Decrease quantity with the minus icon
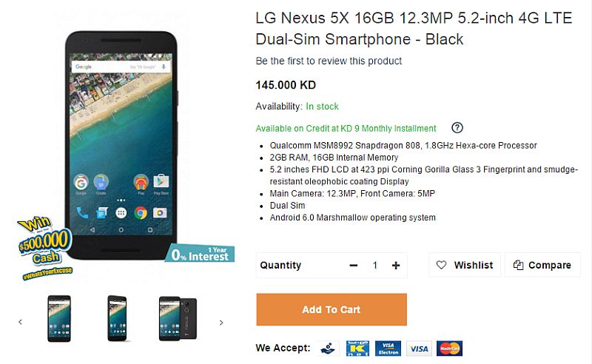The image size is (592, 364). [x=354, y=266]
